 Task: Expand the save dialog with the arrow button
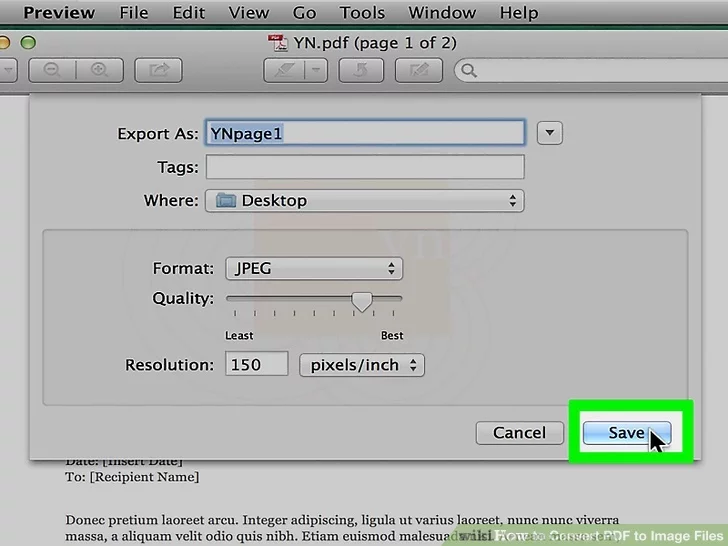pyautogui.click(x=550, y=133)
